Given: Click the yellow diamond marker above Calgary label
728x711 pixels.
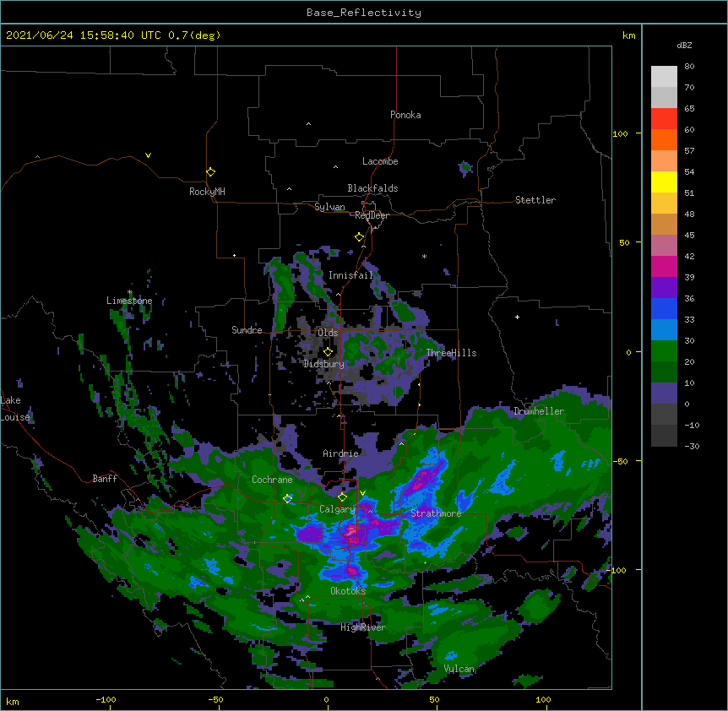Looking at the screenshot, I should (342, 497).
